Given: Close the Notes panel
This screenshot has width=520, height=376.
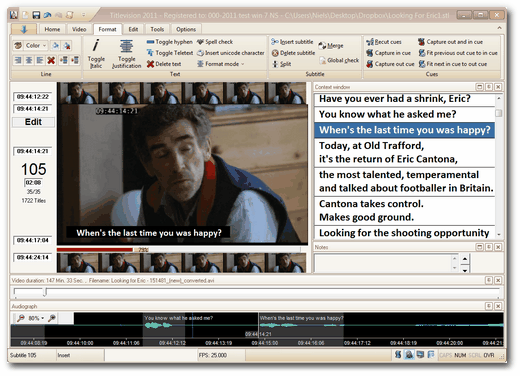Looking at the screenshot, I should click(x=498, y=247).
